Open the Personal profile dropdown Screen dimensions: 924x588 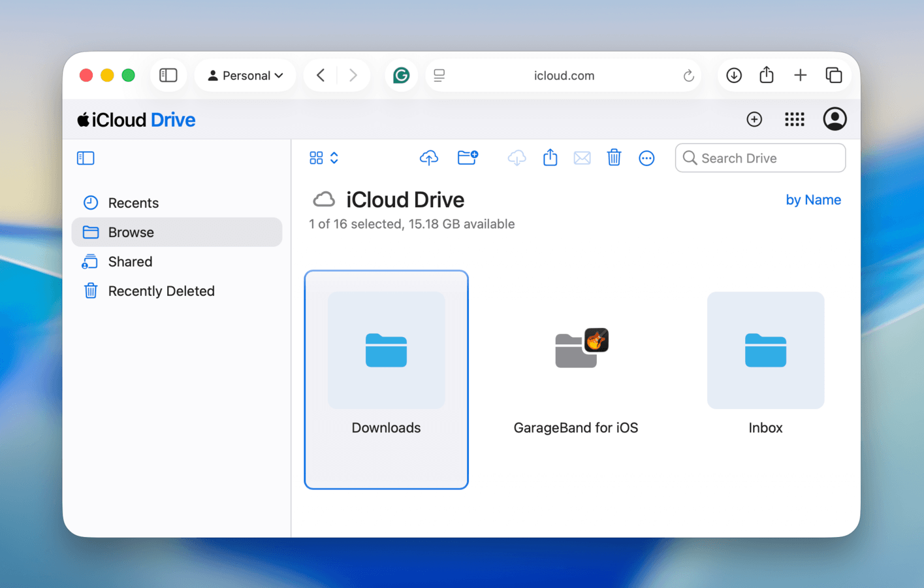(246, 75)
